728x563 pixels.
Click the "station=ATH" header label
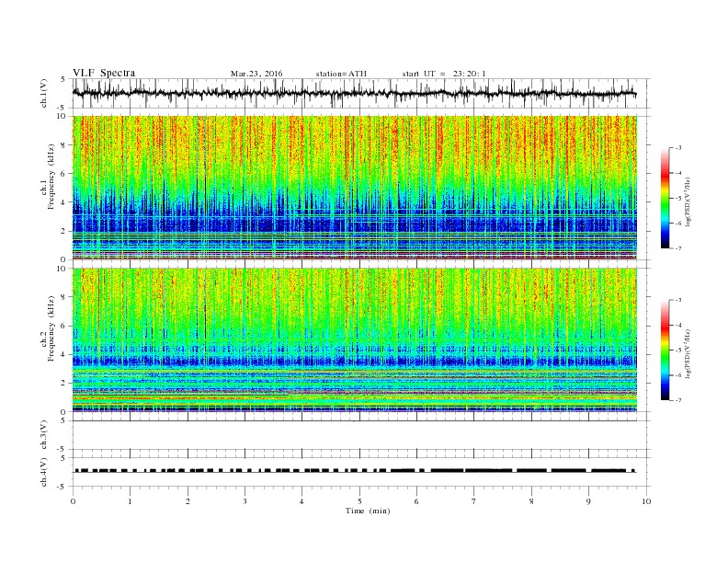[x=341, y=74]
